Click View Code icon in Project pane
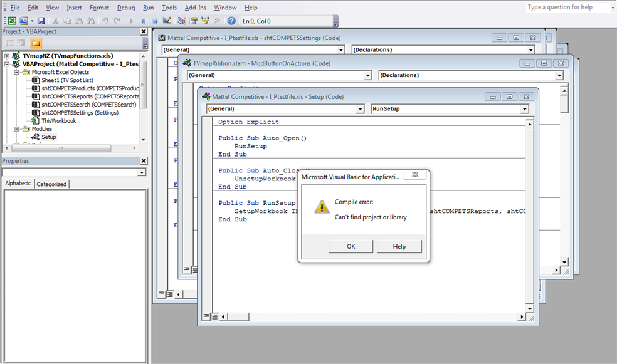Screen dimensions: 617x364 [10, 43]
